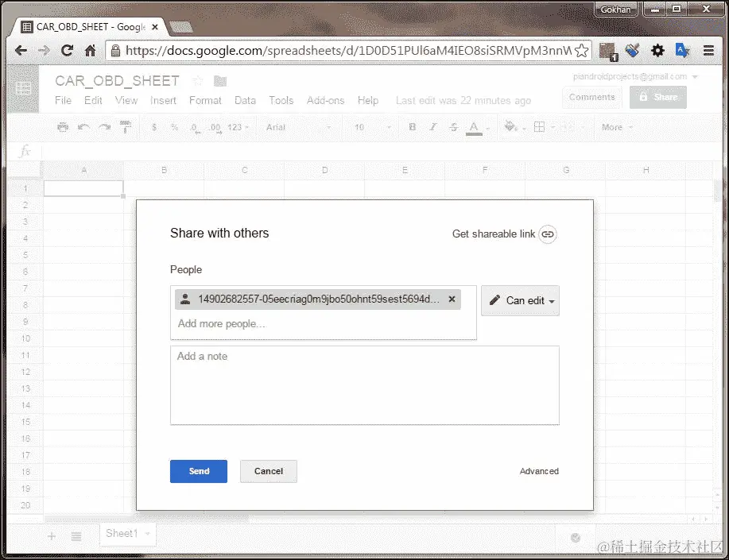Screen dimensions: 729x560
Task: Click the gear extension icon
Action: point(657,50)
